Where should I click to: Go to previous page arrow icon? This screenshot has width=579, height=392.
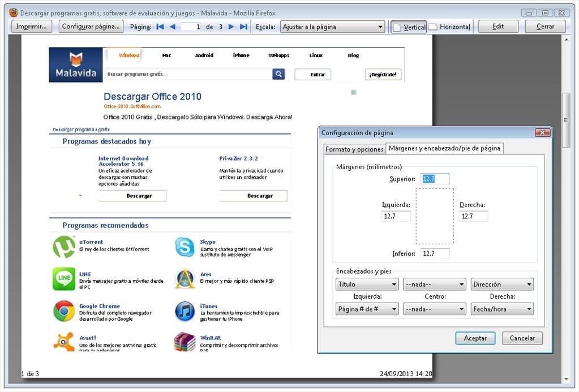click(x=173, y=27)
